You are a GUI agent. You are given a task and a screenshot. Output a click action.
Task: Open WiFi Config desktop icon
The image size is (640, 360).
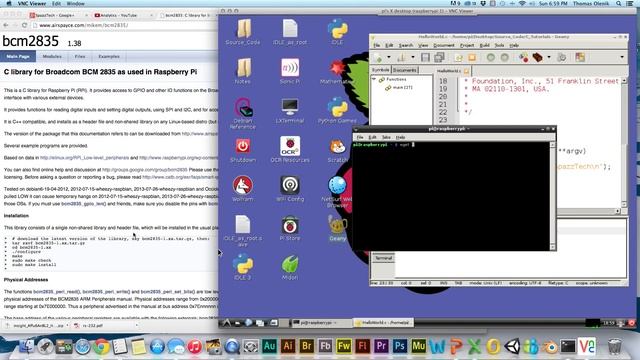tap(290, 189)
